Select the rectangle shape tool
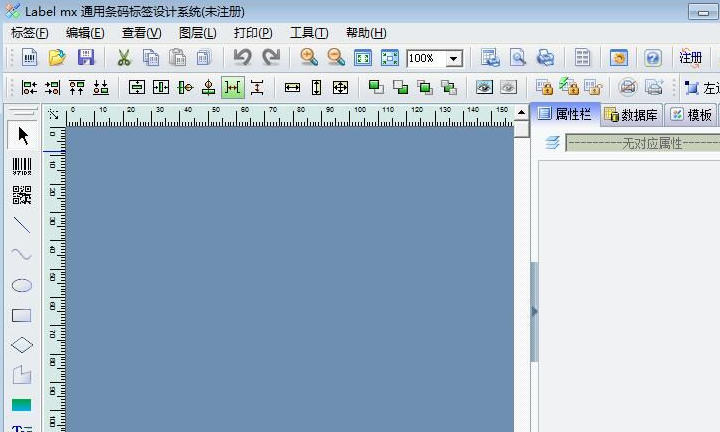 pyautogui.click(x=21, y=316)
